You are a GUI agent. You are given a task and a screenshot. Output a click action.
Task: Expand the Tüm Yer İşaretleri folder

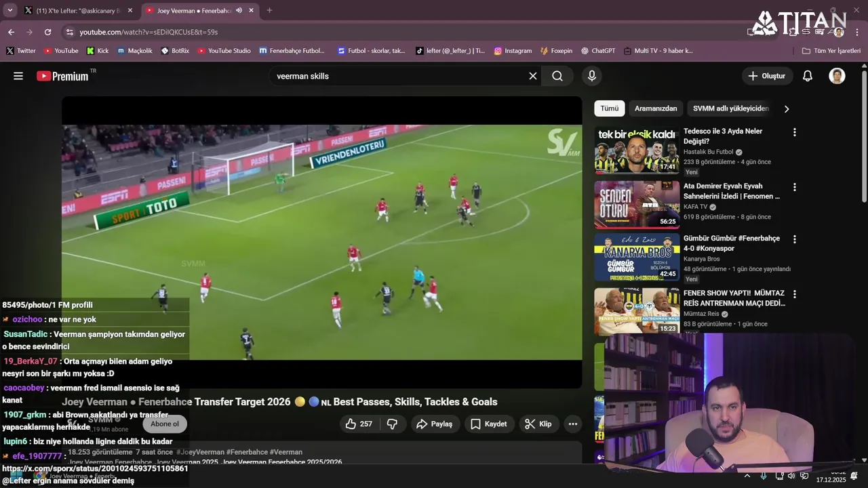tap(831, 51)
